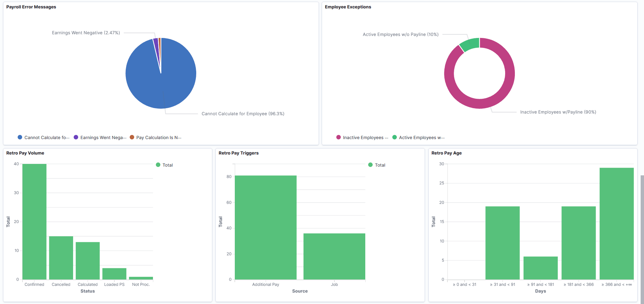
Task: Click the Earnings Went Negative 2.47% callout label
Action: coord(86,33)
